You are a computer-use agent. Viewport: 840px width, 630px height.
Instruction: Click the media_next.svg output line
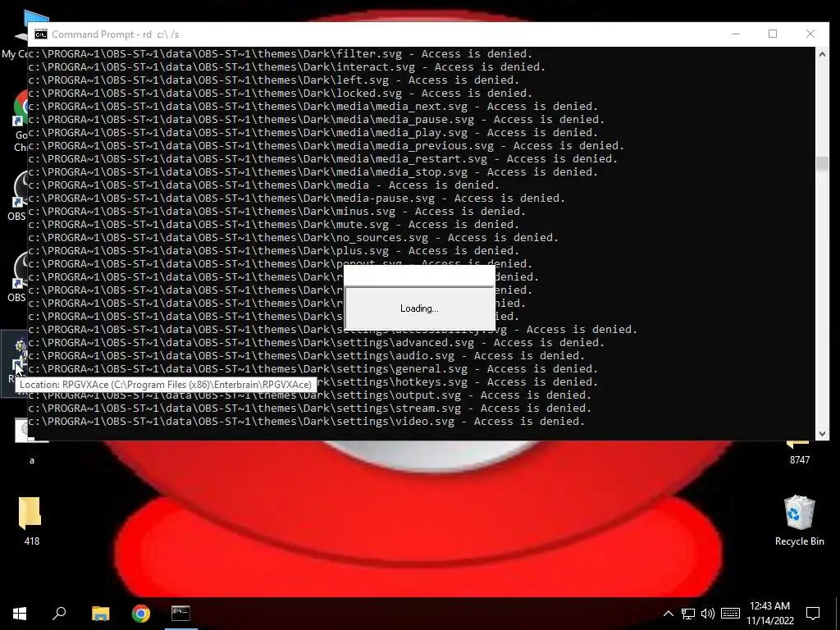click(x=313, y=107)
